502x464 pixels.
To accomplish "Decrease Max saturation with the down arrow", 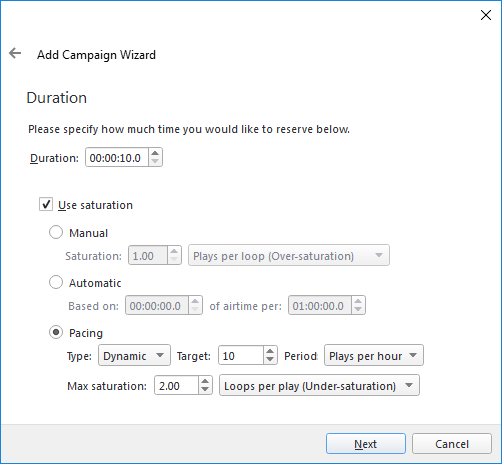I will pos(205,390).
